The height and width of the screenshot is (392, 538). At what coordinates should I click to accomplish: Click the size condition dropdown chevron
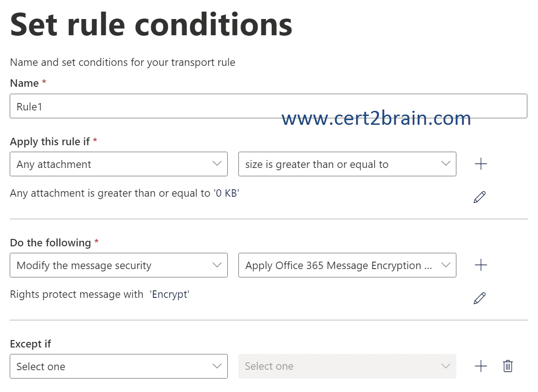[445, 164]
